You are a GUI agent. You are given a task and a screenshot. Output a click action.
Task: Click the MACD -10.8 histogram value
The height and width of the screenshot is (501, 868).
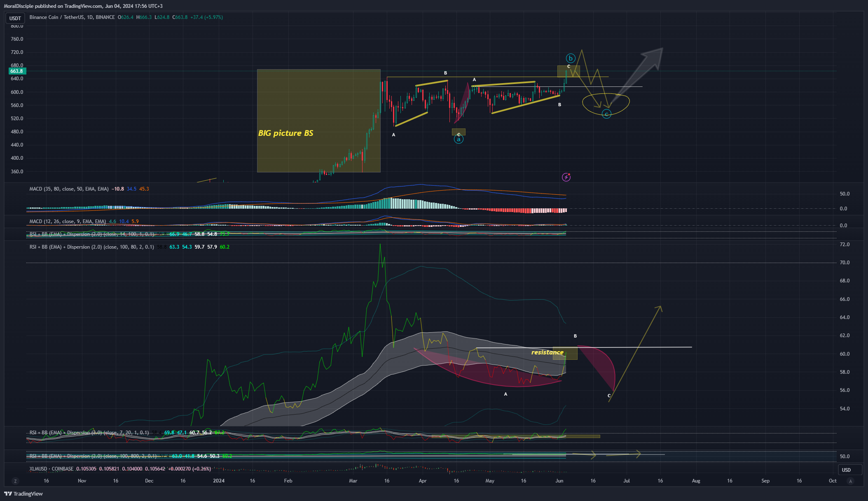click(118, 189)
